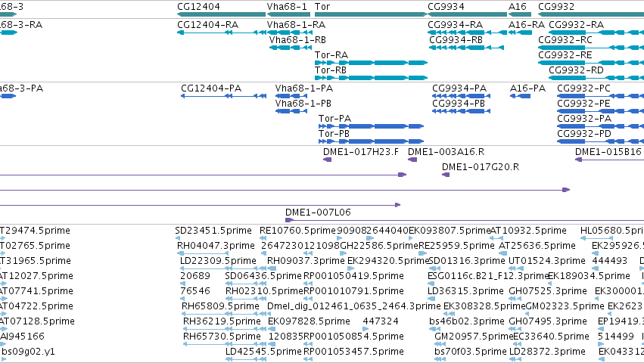Select transcript Tor-RA
Screen dimensions: 644x363
coord(331,55)
